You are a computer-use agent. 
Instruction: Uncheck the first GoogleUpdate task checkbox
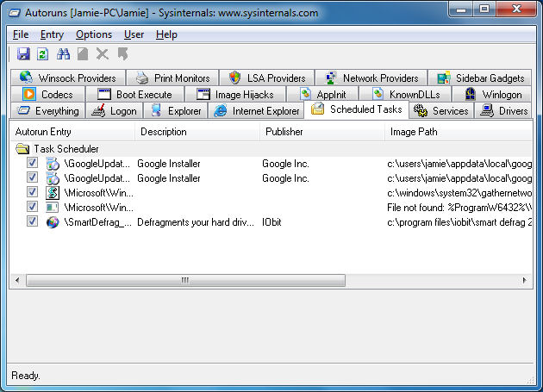click(x=32, y=163)
